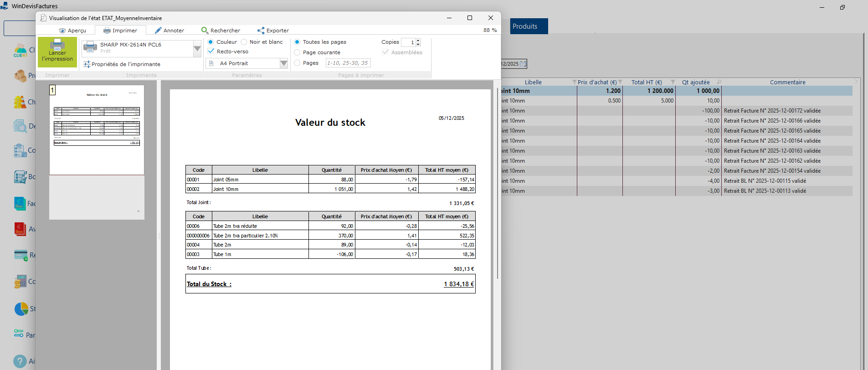Click the date field ending 12/2025

coord(510,64)
